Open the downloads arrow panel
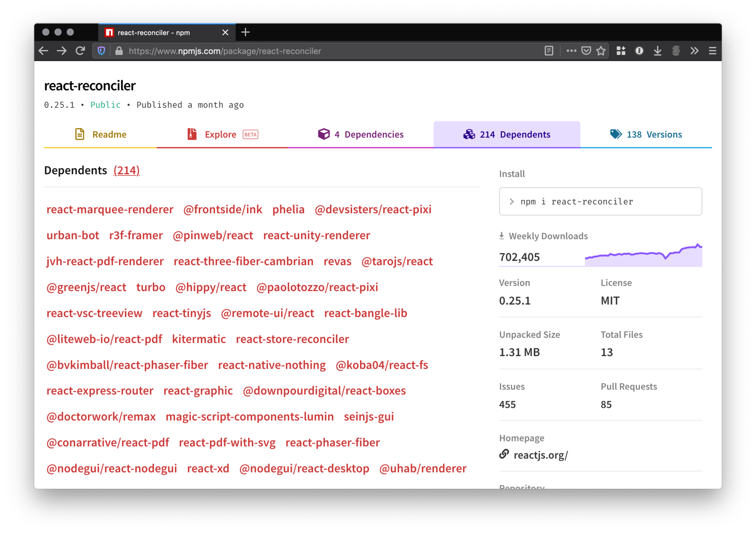This screenshot has width=756, height=534. pyautogui.click(x=657, y=51)
